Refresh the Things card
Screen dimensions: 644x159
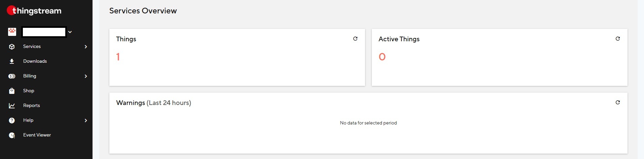coord(355,39)
